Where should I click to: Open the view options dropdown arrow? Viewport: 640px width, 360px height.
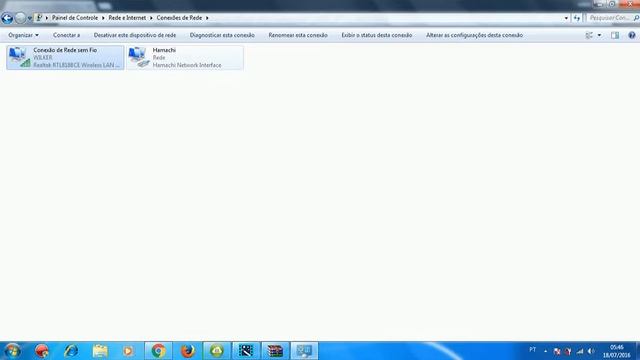pyautogui.click(x=599, y=36)
